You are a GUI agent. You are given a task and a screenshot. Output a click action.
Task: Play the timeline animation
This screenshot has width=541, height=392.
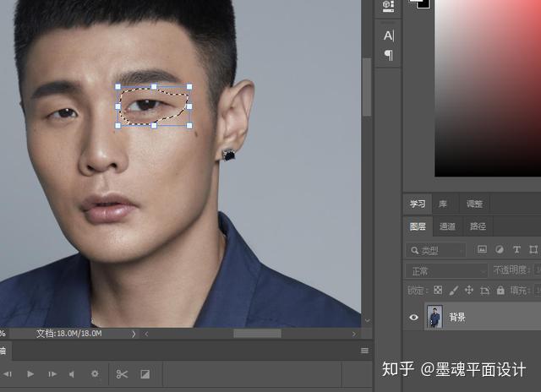[30, 374]
